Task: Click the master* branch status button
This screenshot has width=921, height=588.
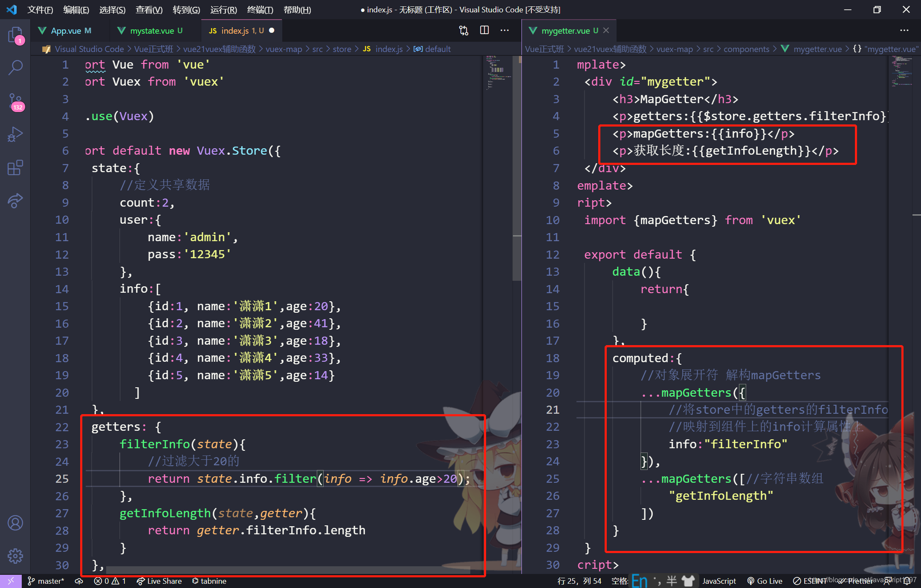Action: click(46, 581)
